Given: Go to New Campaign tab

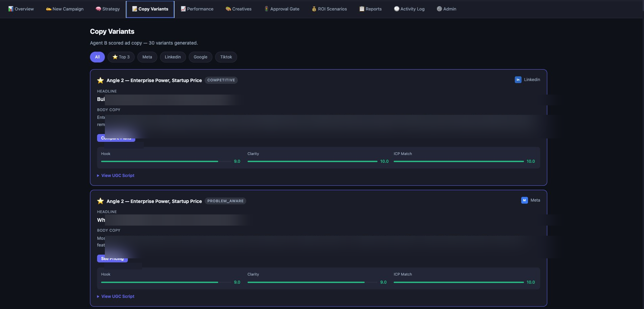Looking at the screenshot, I should 65,9.
